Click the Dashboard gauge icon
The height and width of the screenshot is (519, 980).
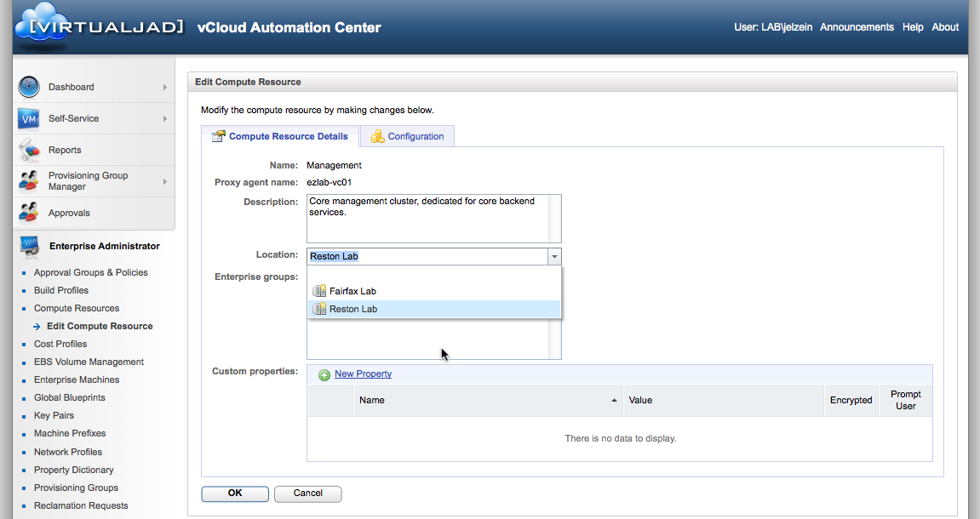click(x=29, y=87)
